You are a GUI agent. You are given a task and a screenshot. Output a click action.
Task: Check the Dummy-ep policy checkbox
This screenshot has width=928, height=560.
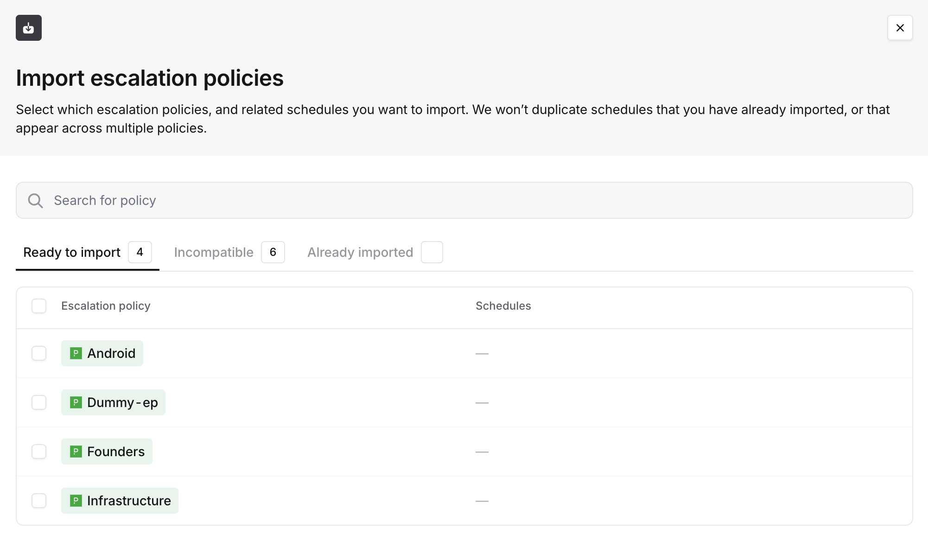tap(39, 402)
